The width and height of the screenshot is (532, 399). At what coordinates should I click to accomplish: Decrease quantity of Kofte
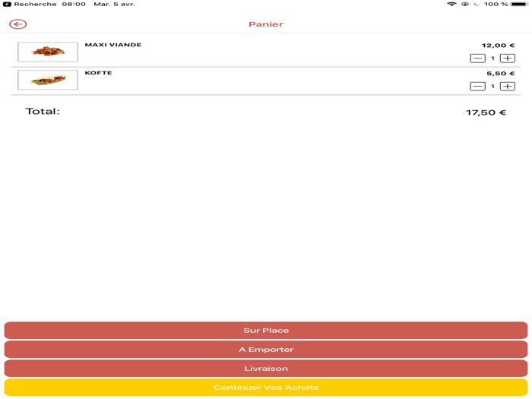(x=477, y=87)
